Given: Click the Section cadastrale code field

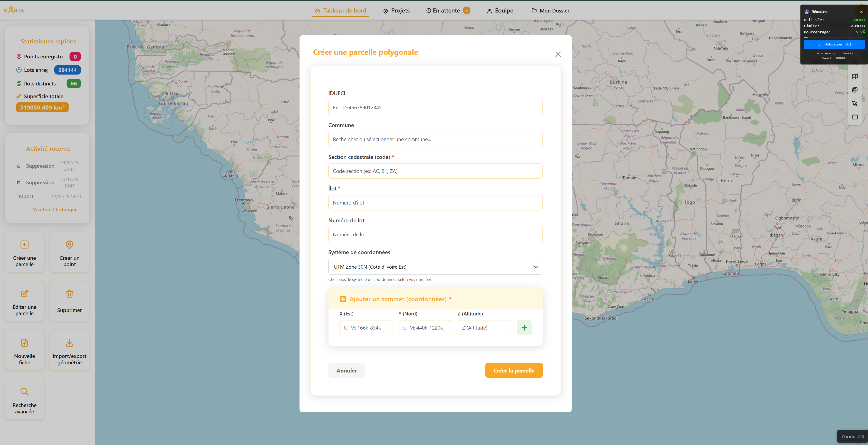Looking at the screenshot, I should tap(435, 171).
